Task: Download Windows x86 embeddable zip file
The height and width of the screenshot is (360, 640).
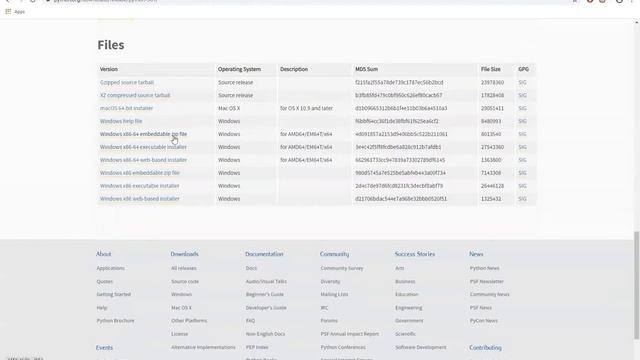Action: pyautogui.click(x=140, y=173)
